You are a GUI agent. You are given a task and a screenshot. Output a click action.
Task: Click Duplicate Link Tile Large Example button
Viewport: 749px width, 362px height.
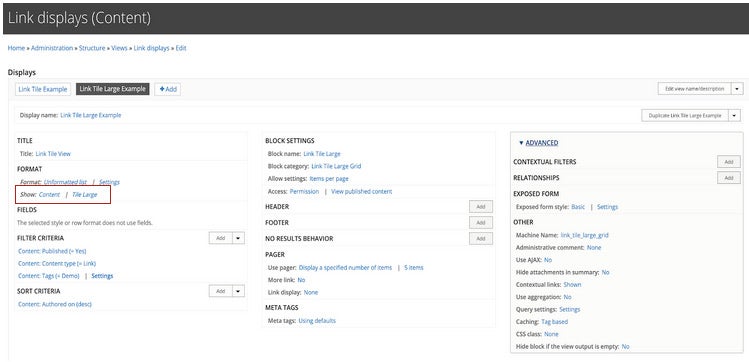tap(685, 116)
